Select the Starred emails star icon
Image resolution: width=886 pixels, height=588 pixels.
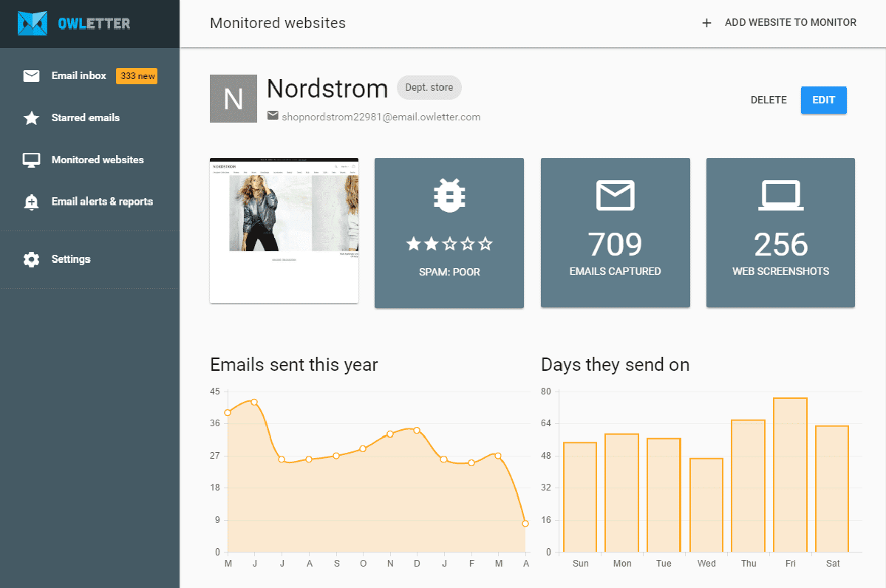pos(31,117)
